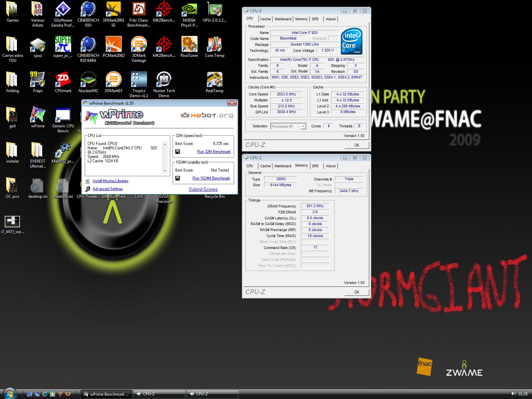Select SPD tab in upper CPU-Z window

pos(315,19)
